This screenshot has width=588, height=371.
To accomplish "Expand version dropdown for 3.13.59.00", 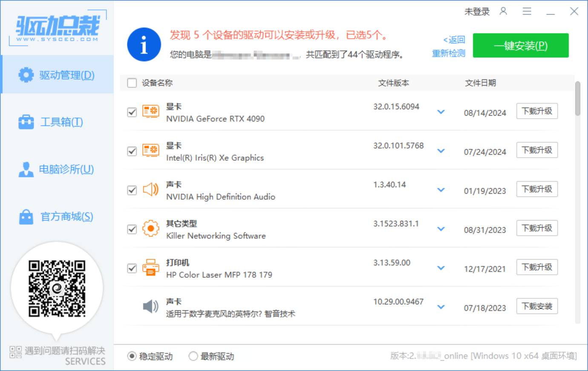I will 441,268.
